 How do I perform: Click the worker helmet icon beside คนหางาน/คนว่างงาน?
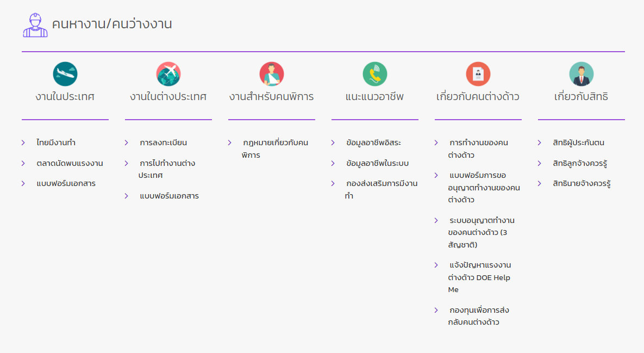pyautogui.click(x=35, y=24)
